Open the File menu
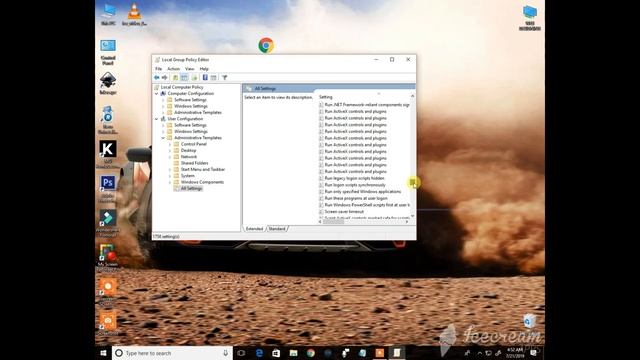 158,69
